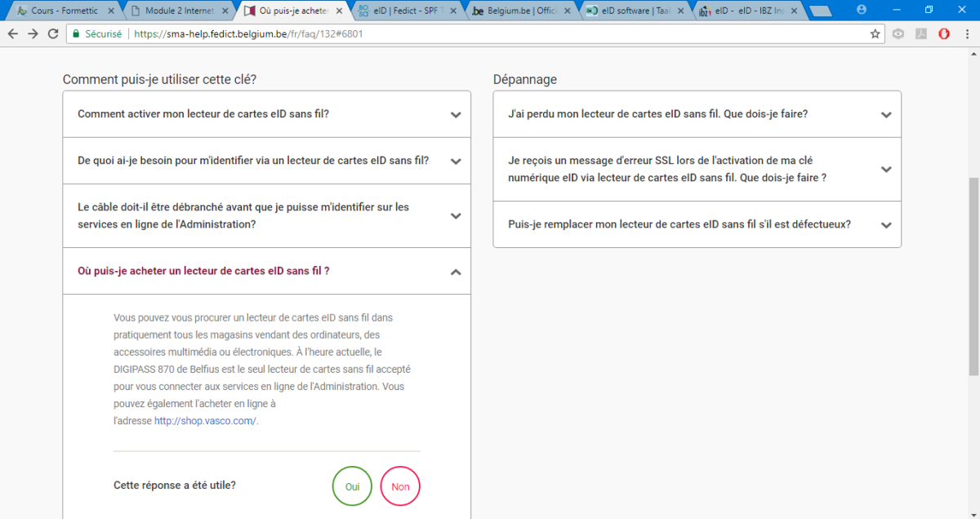Answer Non to the helpfulness question
The width and height of the screenshot is (980, 519).
400,486
